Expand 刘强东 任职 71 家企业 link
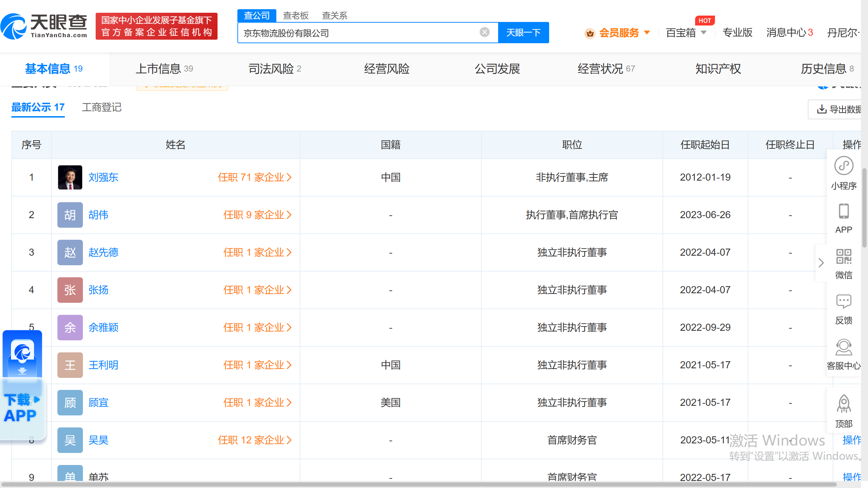Screen dimensions: 868x488 click(254, 177)
